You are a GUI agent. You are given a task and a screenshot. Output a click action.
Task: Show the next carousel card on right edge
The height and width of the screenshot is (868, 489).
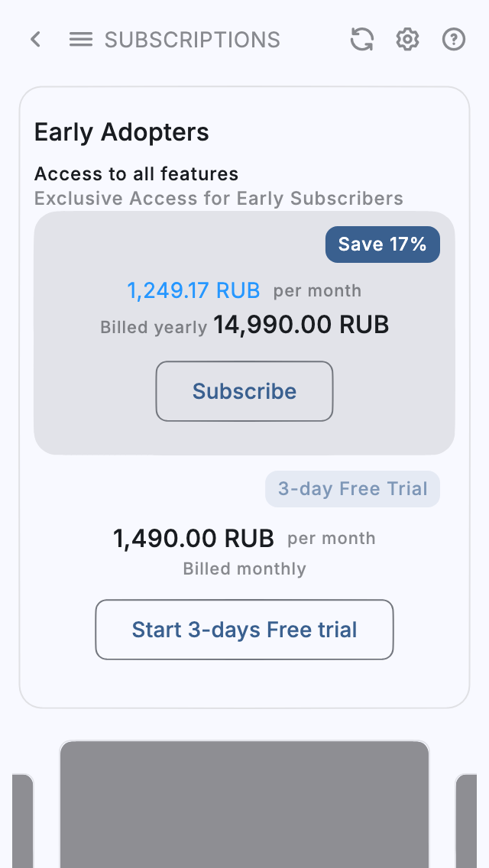468,821
